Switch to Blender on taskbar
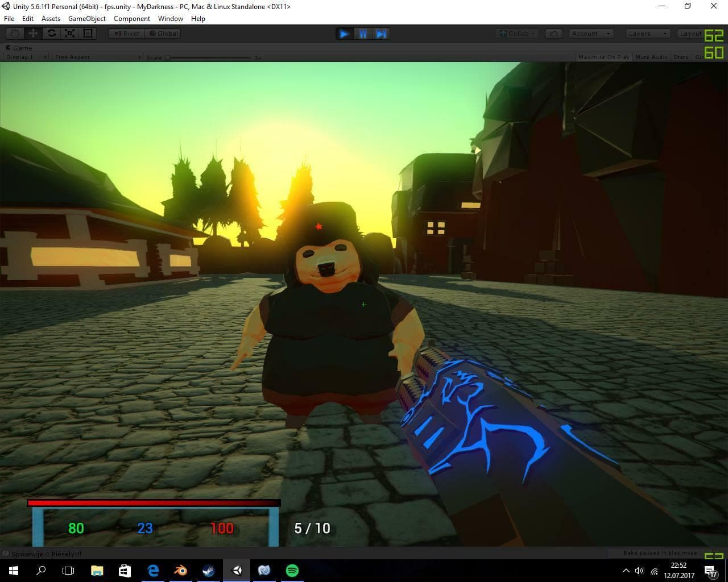728x582 pixels. click(181, 571)
